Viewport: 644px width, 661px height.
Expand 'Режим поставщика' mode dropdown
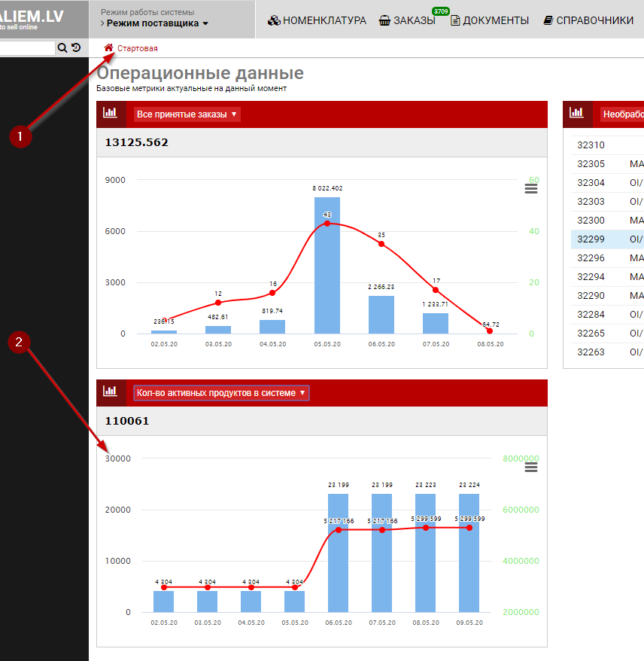(154, 23)
